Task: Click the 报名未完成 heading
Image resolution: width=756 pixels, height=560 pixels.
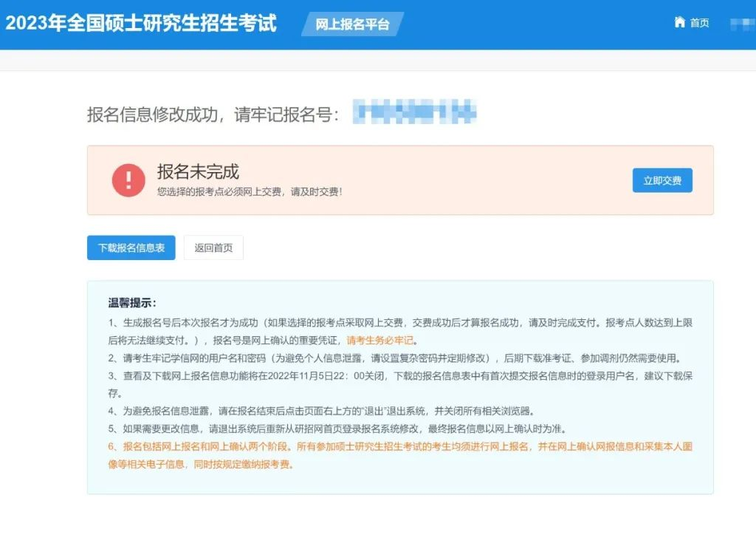Action: point(198,171)
